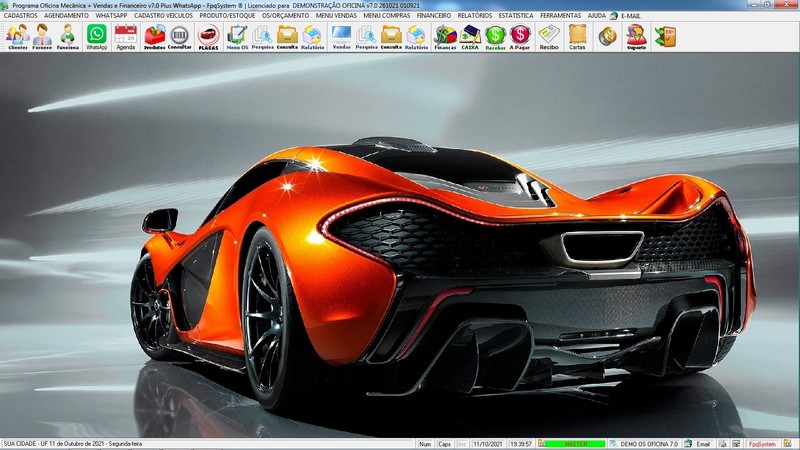Open the Suporte headset icon

[636, 37]
